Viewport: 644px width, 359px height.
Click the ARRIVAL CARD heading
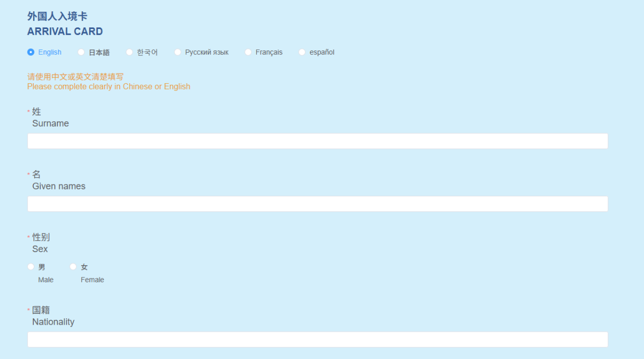[65, 32]
